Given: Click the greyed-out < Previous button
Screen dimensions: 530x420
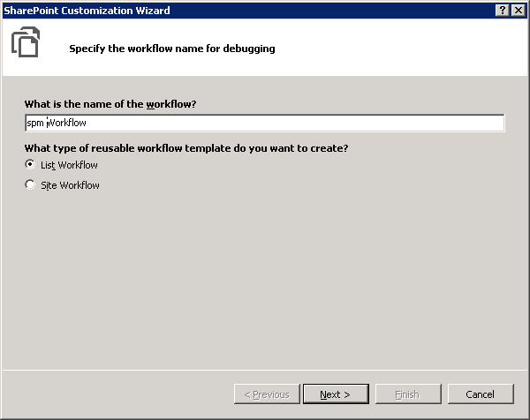Looking at the screenshot, I should [x=266, y=394].
